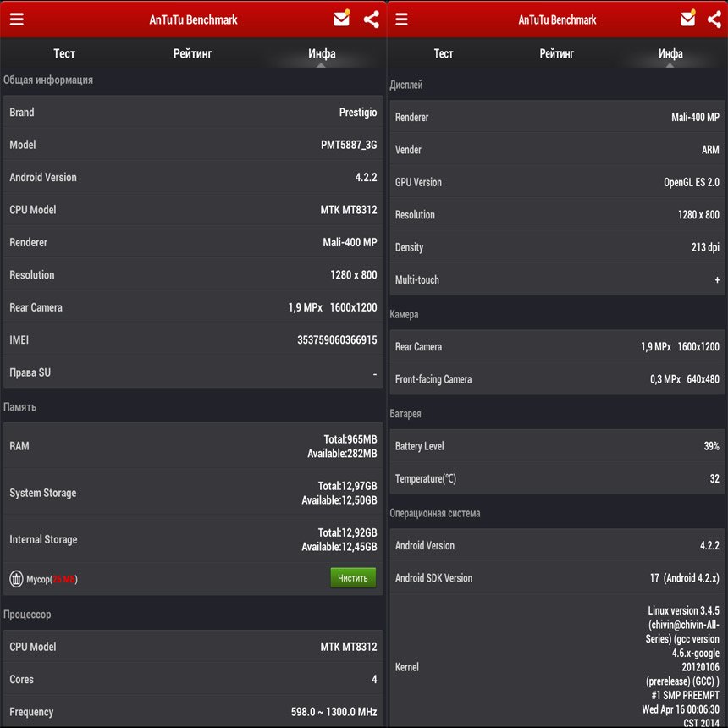Tap Камера section header
Screen dimensions: 728x728
pyautogui.click(x=404, y=314)
